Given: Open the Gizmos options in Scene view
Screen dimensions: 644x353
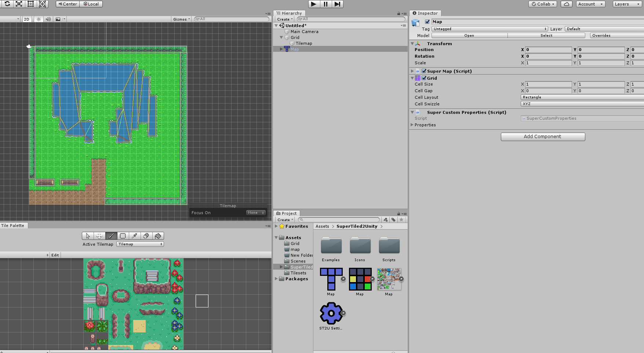Looking at the screenshot, I should click(181, 19).
